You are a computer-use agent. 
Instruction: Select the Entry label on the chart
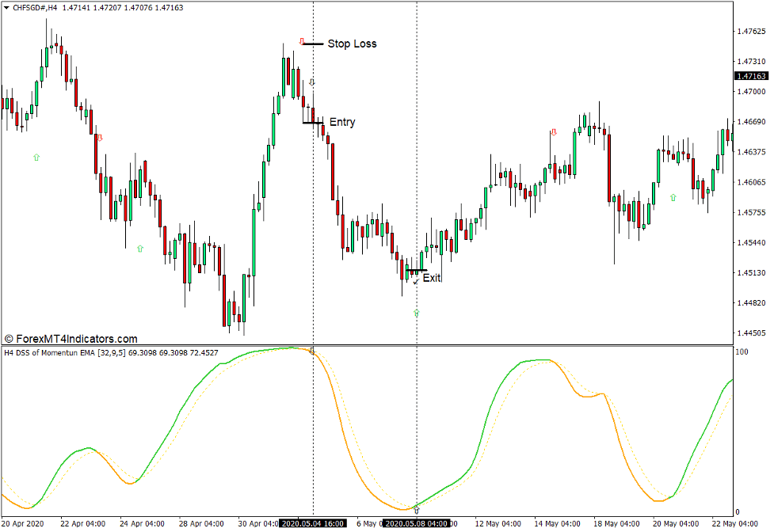point(341,123)
